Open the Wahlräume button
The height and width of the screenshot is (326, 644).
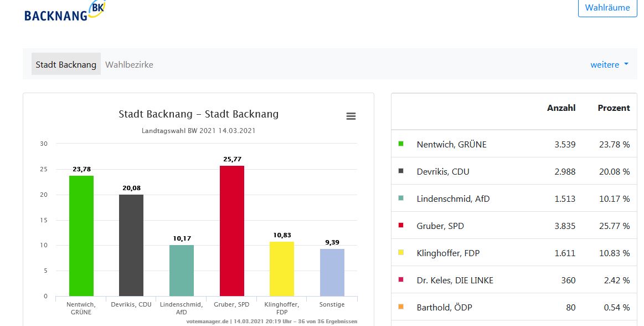click(607, 8)
